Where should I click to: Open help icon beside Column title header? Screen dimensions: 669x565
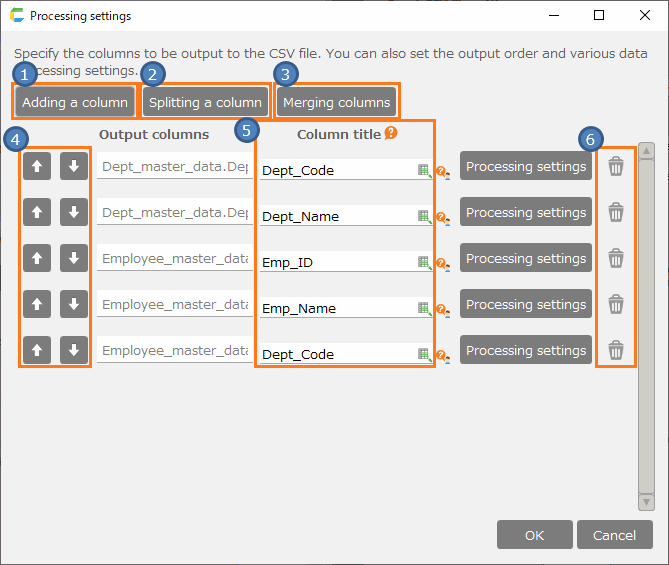pyautogui.click(x=391, y=132)
